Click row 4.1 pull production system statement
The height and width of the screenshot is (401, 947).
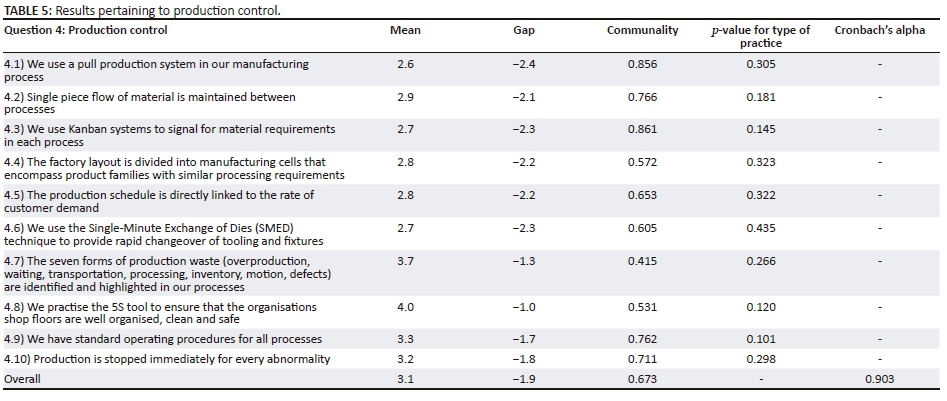155,69
